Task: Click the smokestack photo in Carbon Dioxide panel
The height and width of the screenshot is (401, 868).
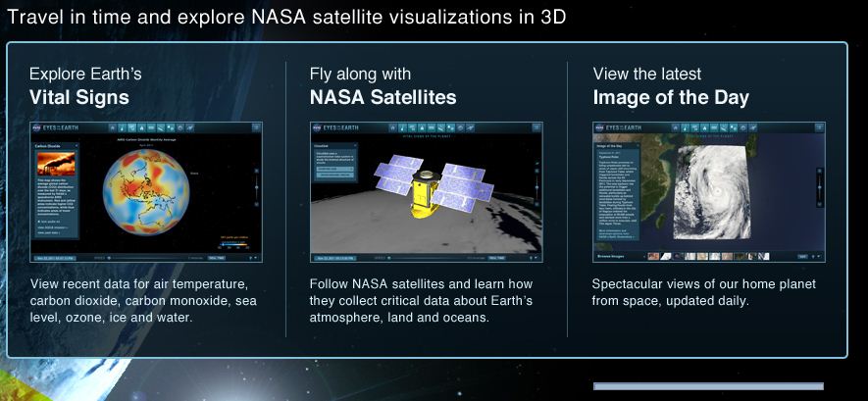Action: [55, 163]
